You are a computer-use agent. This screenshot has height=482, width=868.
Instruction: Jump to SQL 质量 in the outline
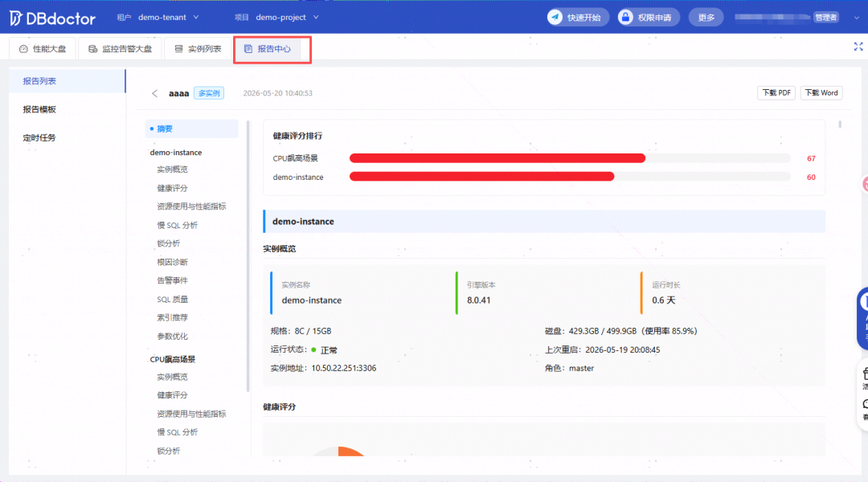(x=172, y=300)
